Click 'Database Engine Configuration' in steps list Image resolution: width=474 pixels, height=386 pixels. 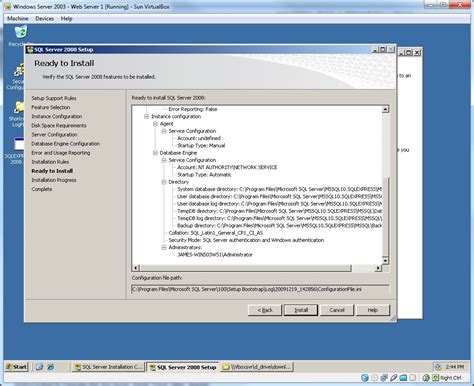65,144
